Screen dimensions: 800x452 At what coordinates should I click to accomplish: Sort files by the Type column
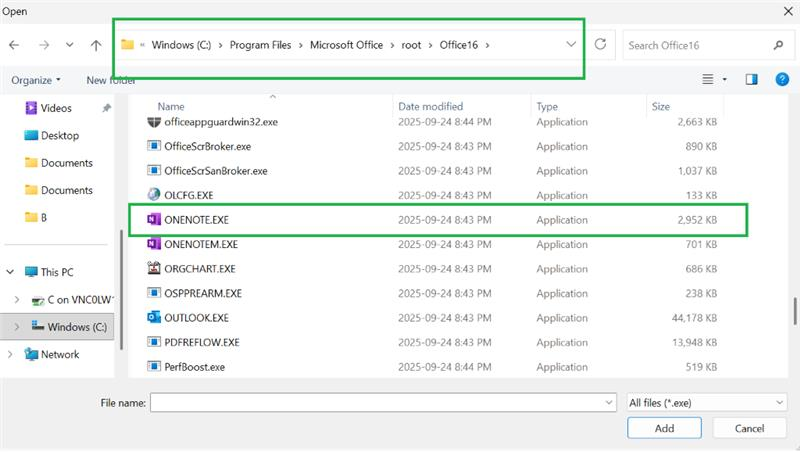tap(547, 107)
